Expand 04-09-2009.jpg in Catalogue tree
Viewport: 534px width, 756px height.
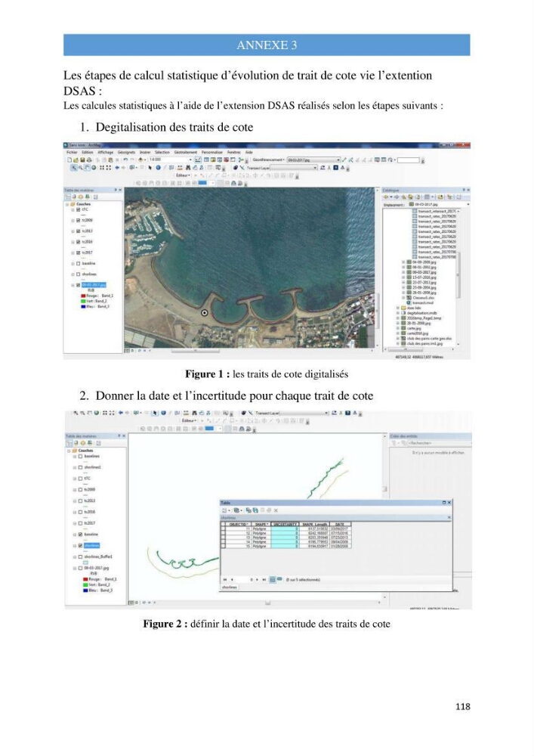(x=403, y=262)
